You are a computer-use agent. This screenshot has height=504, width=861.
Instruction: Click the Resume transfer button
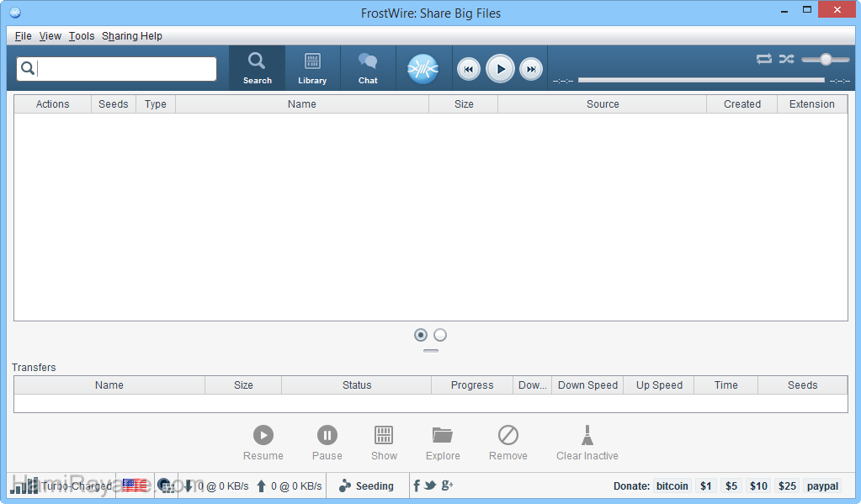pyautogui.click(x=263, y=443)
